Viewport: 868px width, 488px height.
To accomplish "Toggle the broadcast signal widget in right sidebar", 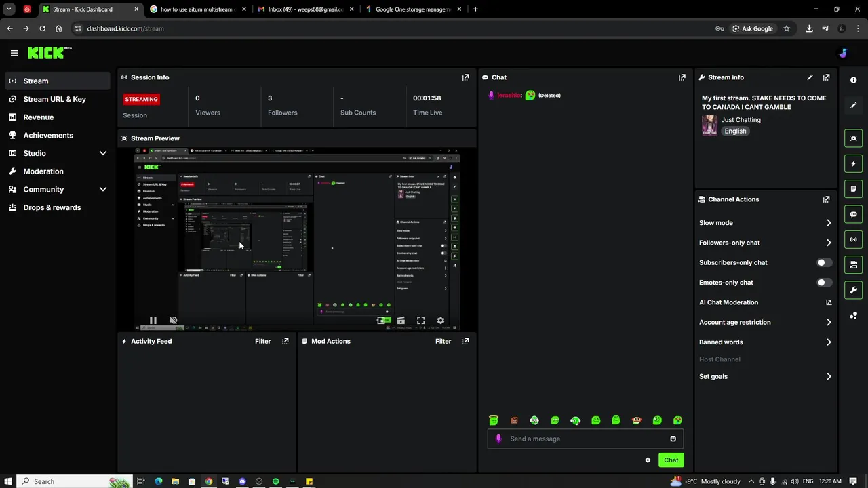I will 854,239.
